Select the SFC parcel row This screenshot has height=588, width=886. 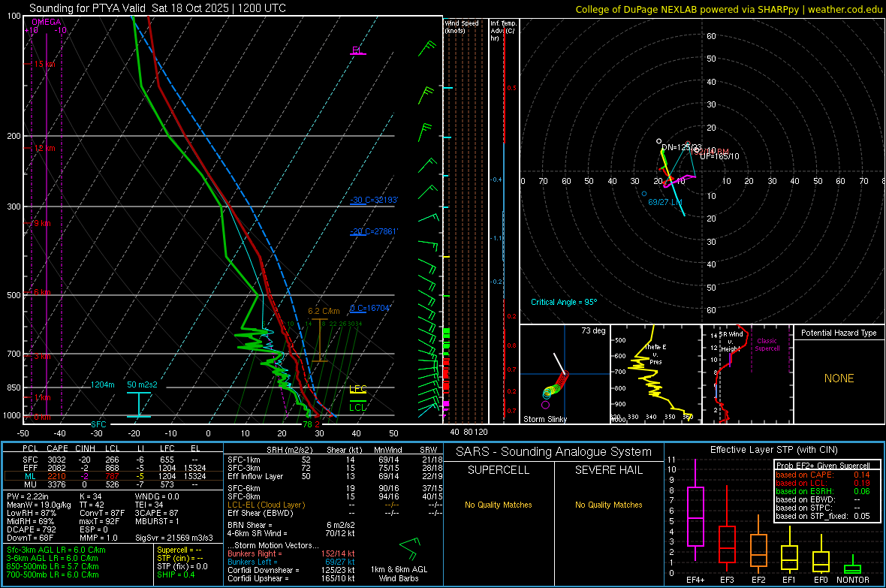point(113,460)
